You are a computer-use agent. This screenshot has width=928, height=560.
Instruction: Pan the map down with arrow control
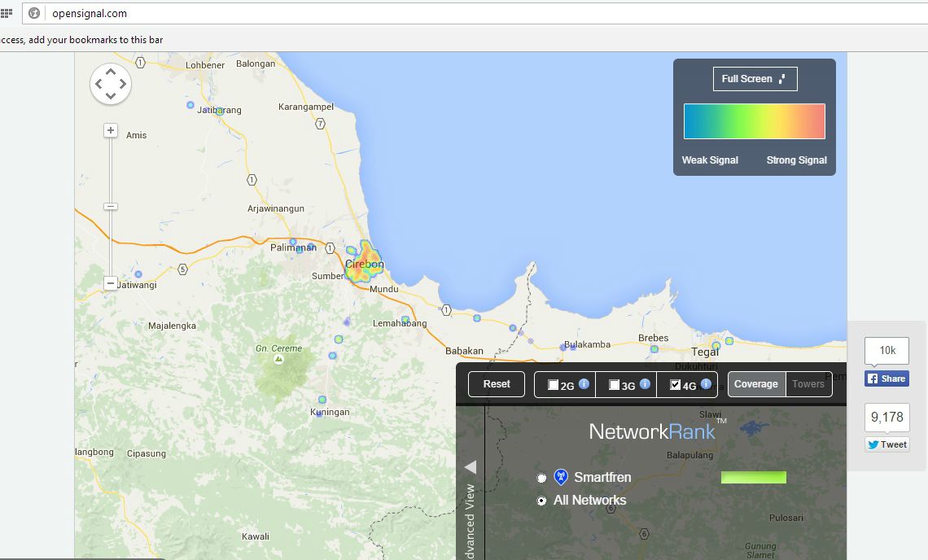coord(111,95)
